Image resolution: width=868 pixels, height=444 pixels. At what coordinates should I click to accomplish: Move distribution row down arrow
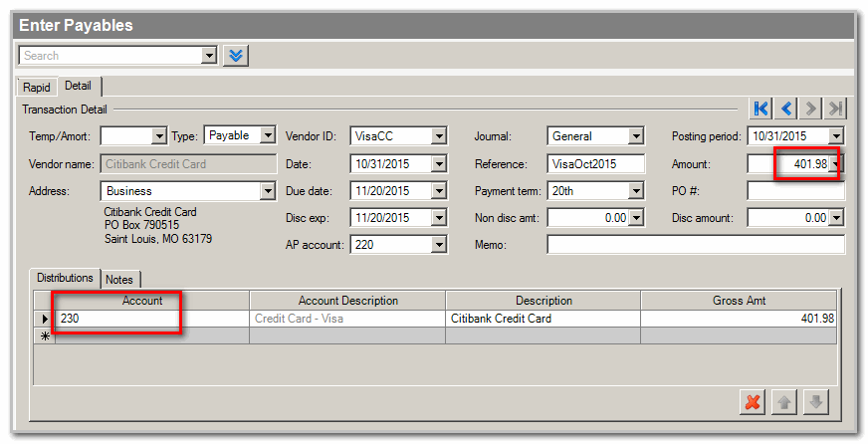pos(815,402)
